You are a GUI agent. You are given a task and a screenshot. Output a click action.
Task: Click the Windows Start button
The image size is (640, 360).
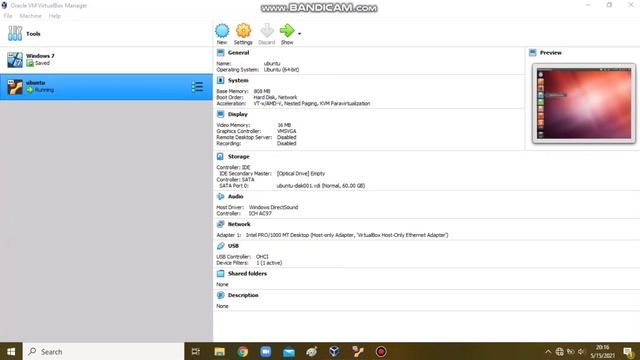coord(11,351)
